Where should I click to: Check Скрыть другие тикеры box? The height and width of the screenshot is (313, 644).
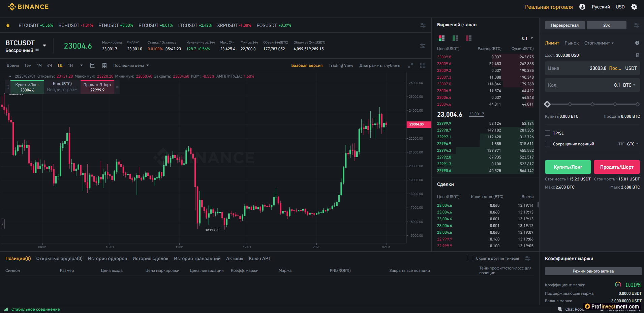[470, 258]
